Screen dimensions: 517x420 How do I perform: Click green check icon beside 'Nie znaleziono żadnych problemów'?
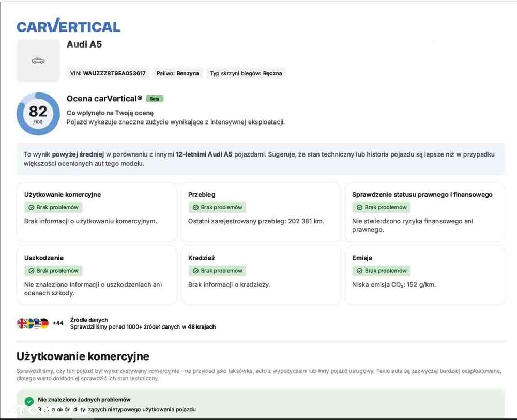[x=29, y=401]
